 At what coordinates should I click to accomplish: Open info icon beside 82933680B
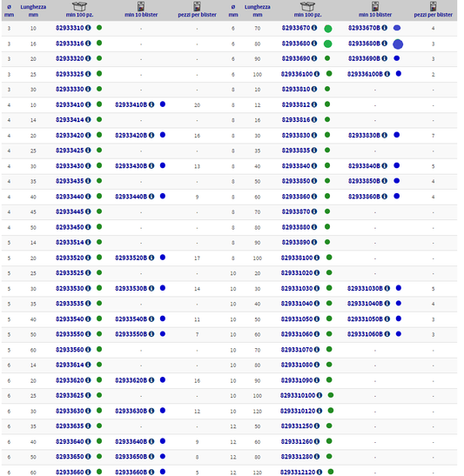(385, 44)
